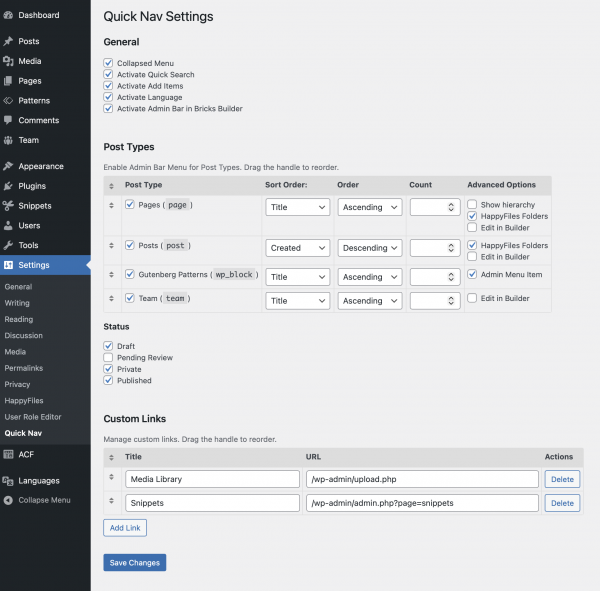Click the Appearance paintbrush icon
The height and width of the screenshot is (591, 600).
(9, 166)
